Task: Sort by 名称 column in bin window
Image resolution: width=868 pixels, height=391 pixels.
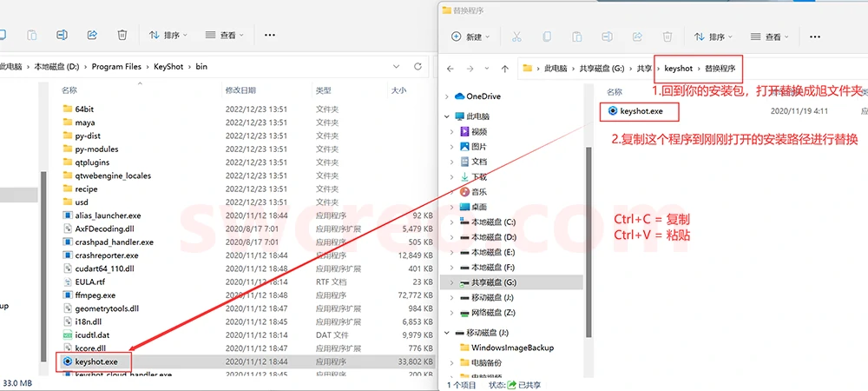Action: click(69, 89)
